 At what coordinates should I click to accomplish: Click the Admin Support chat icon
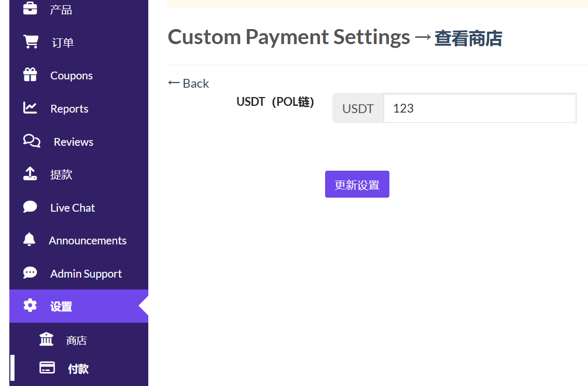[x=30, y=273]
